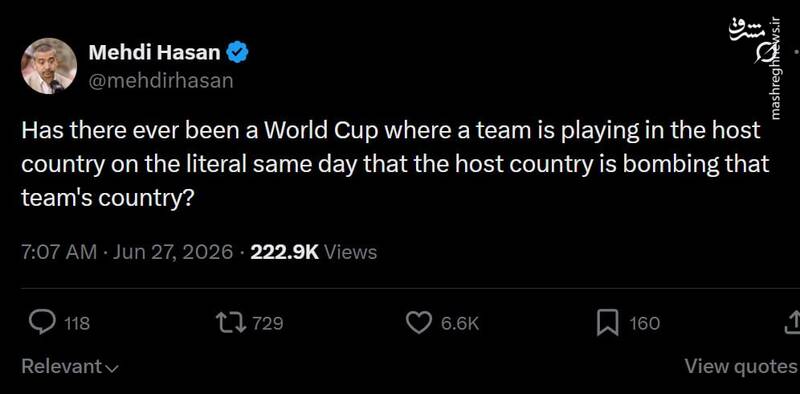Click the blue verified checkmark badge
This screenshot has width=800, height=394.
coord(237,52)
